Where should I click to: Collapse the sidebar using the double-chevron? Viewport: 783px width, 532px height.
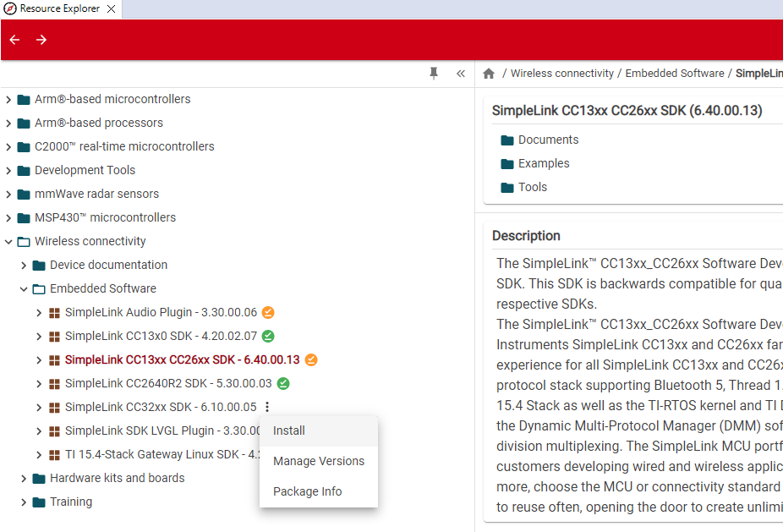[x=460, y=74]
